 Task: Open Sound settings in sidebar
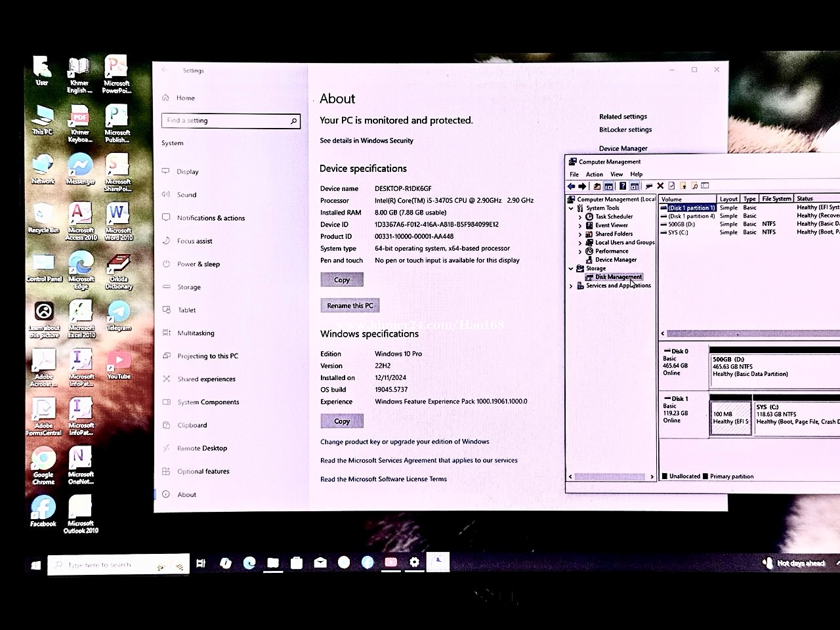(x=186, y=195)
